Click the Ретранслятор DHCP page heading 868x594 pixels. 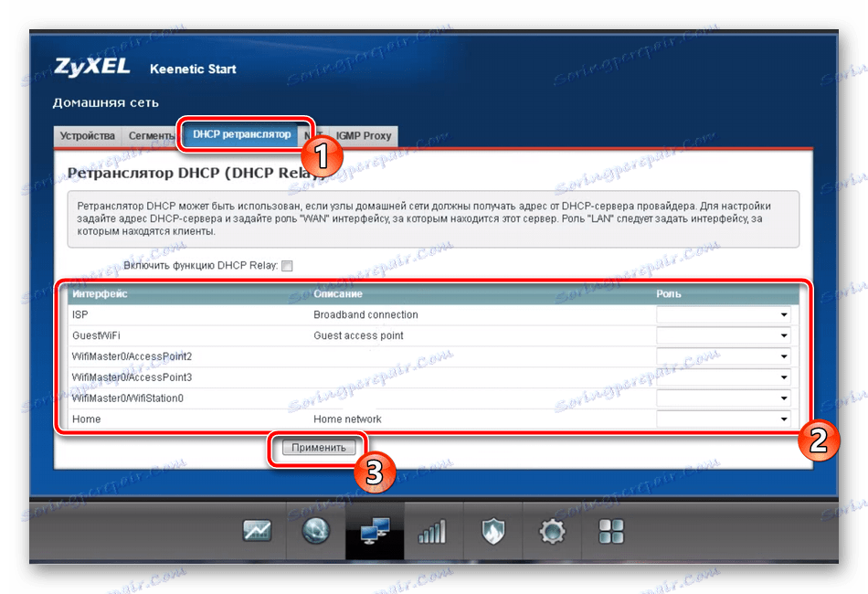click(x=196, y=173)
